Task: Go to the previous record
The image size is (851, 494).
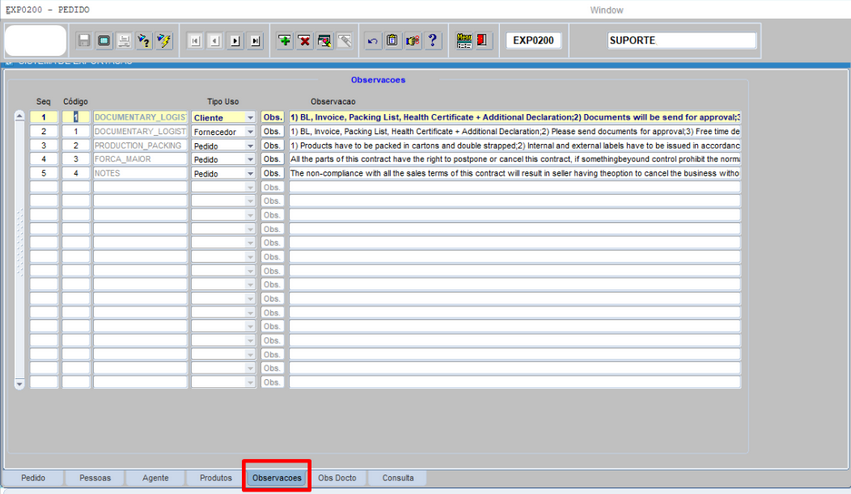Action: tap(215, 41)
